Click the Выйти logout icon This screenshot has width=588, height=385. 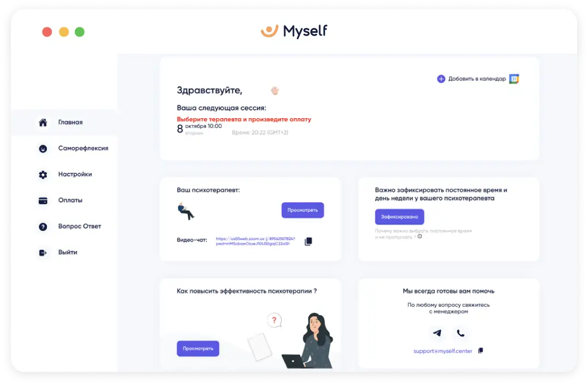tap(43, 253)
